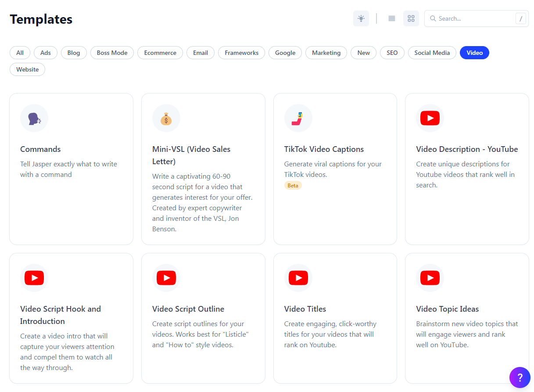Click "Brainstorm new video topics" description

tap(467, 334)
